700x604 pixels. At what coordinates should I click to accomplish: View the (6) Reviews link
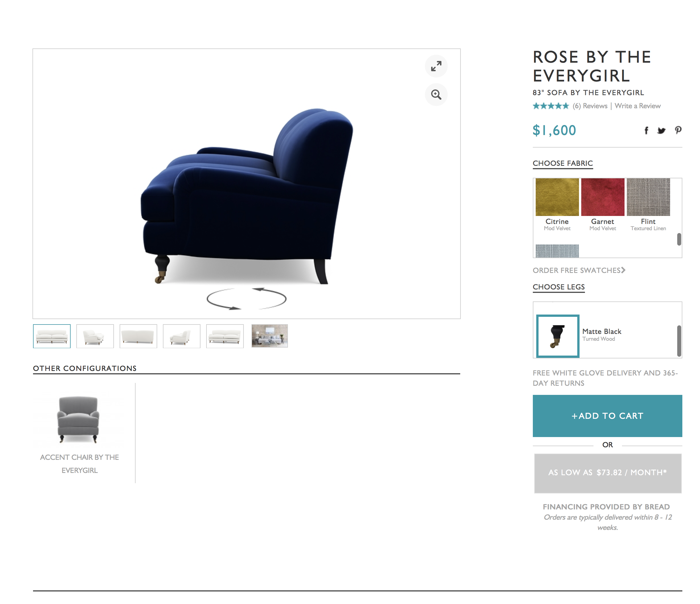click(590, 106)
